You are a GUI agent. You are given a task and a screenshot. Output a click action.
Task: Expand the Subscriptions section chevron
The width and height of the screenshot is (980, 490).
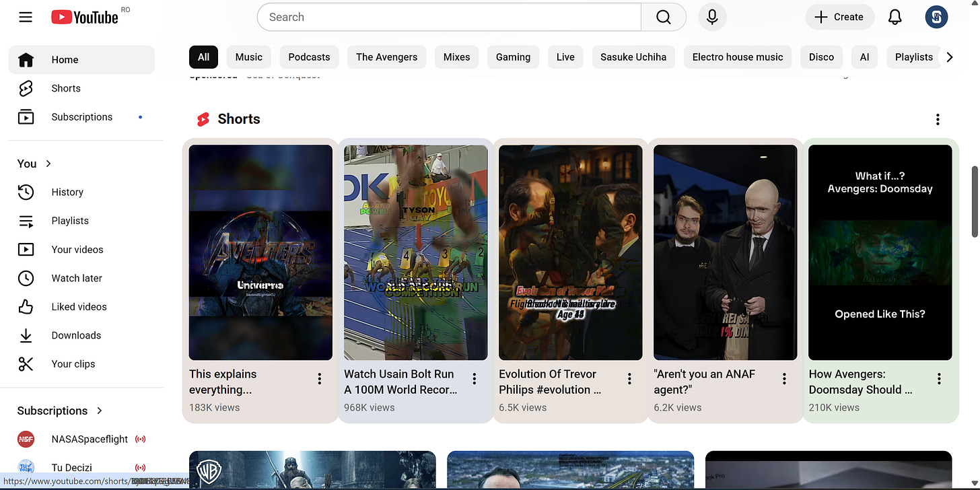tap(100, 411)
